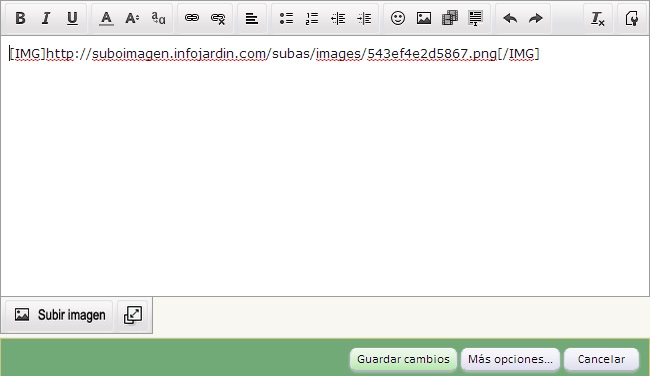Insert a numbered list
The image size is (650, 376).
(312, 18)
